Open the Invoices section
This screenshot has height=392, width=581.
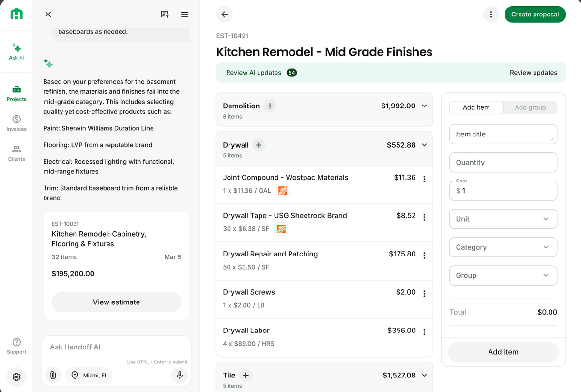click(x=16, y=123)
